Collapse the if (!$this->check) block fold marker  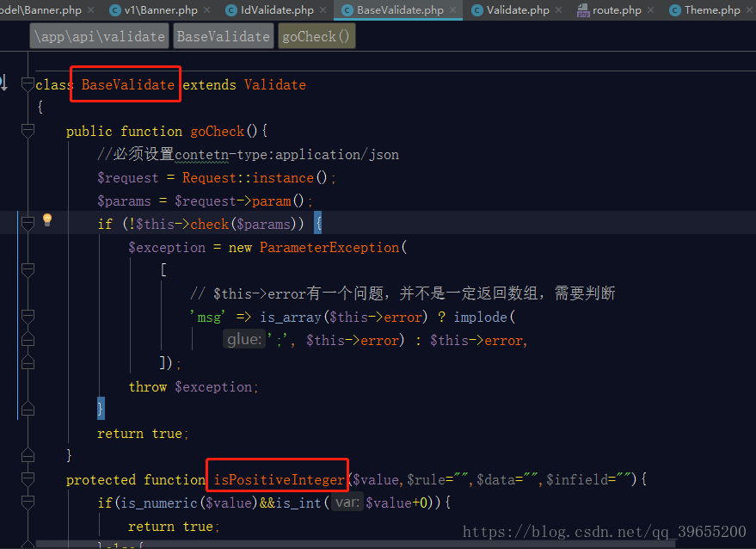pos(28,224)
